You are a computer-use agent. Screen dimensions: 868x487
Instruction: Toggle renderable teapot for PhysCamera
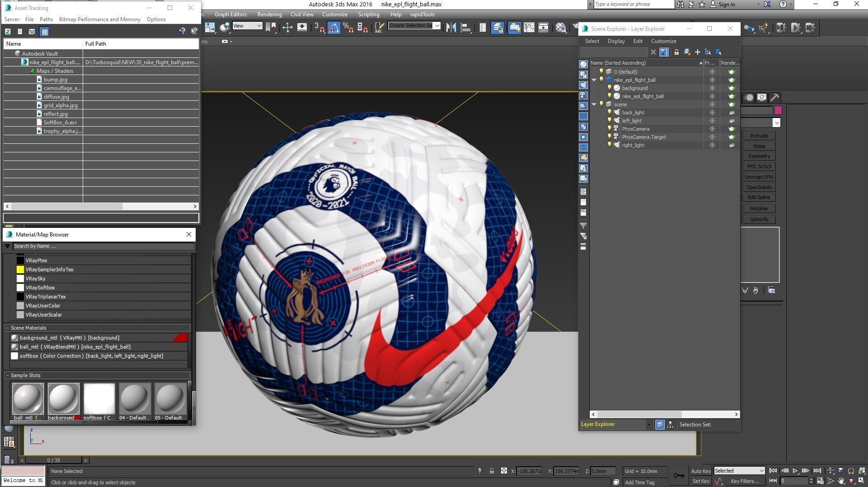pos(732,129)
